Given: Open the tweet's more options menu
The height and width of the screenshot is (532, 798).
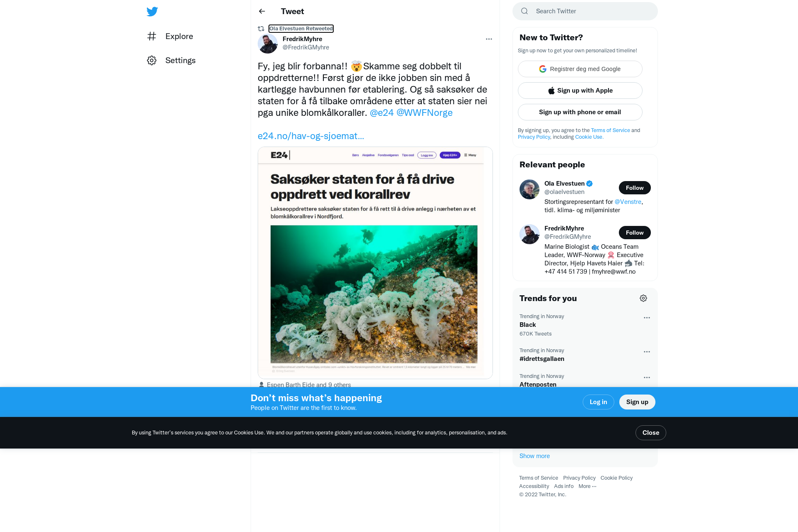Looking at the screenshot, I should 489,39.
